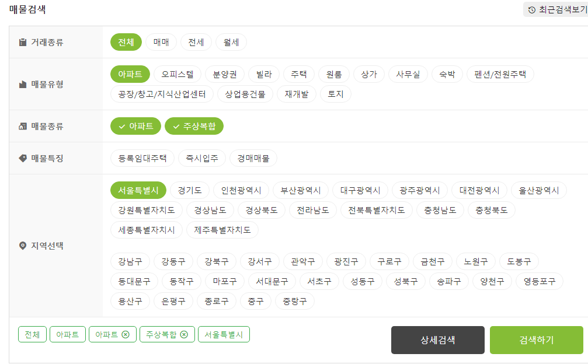This screenshot has height=364, width=588.
Task: Select 상가 property type
Action: pyautogui.click(x=369, y=74)
